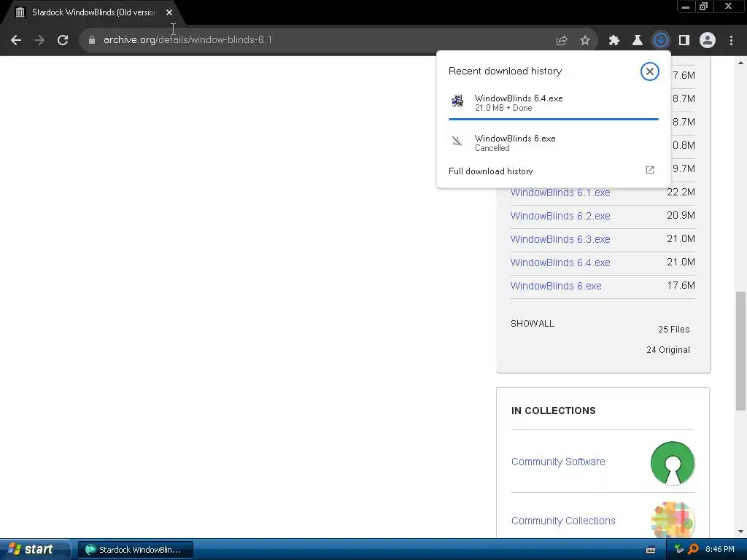Open the browser side panel
This screenshot has width=747, height=560.
coord(684,41)
